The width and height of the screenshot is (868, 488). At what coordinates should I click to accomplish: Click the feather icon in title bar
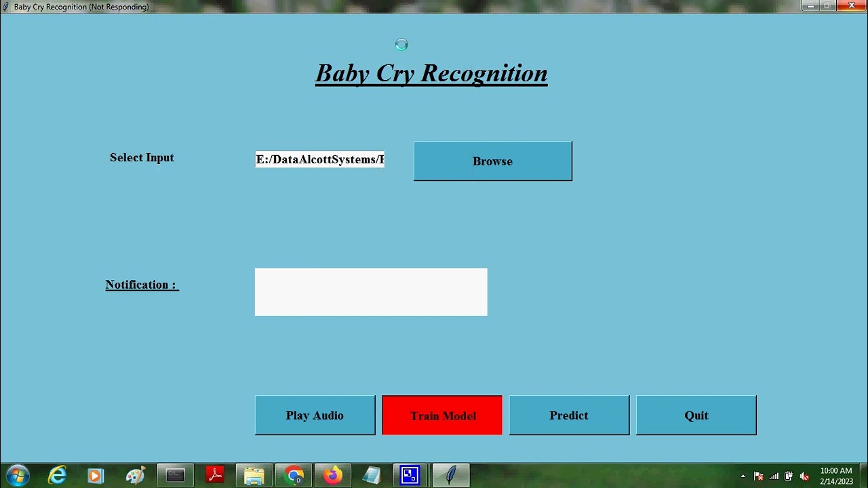[x=6, y=7]
